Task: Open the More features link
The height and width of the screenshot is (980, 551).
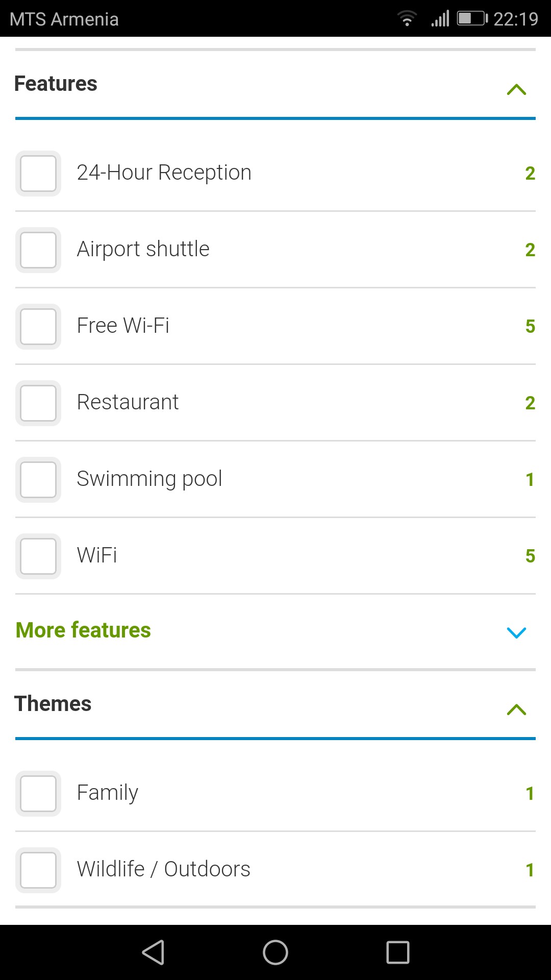Action: pos(84,630)
